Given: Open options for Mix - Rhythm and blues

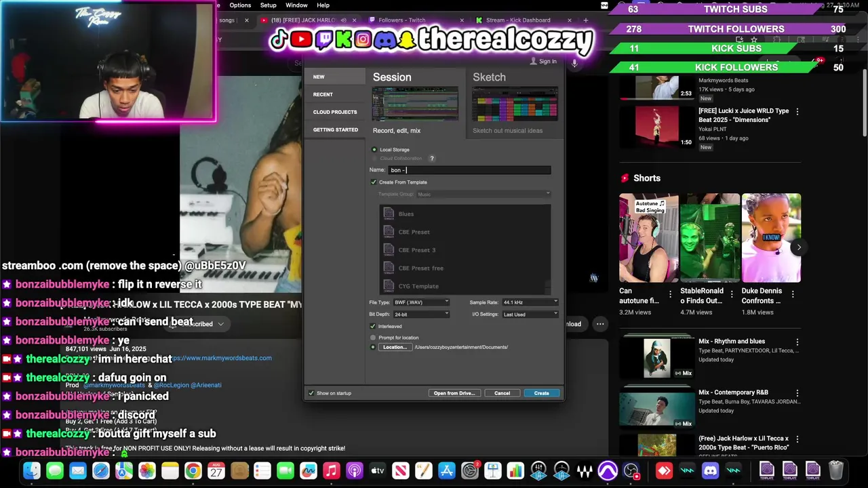Looking at the screenshot, I should tap(797, 342).
